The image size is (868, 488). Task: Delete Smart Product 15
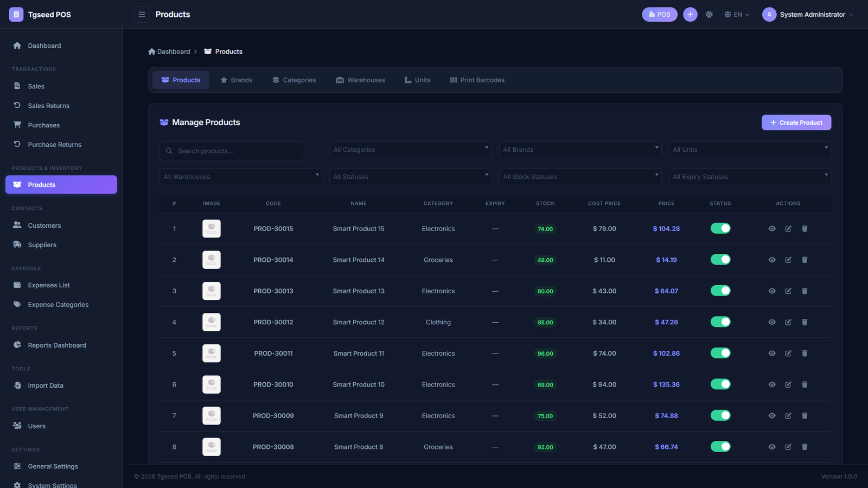pos(805,229)
